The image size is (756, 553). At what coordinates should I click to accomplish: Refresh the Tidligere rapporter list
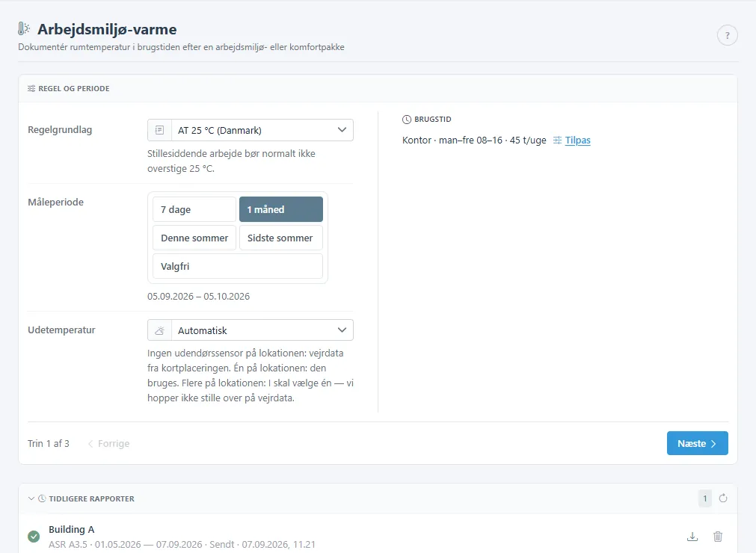point(723,498)
